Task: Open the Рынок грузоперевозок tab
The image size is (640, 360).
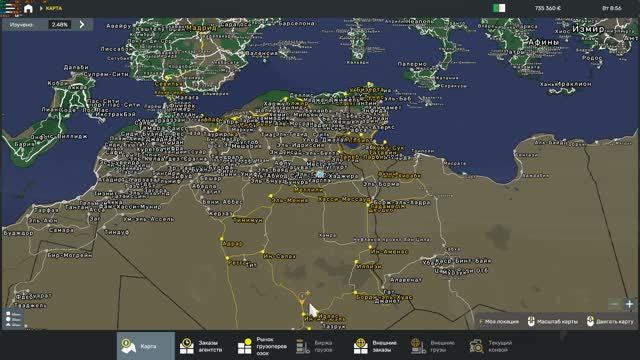Action: pos(262,346)
